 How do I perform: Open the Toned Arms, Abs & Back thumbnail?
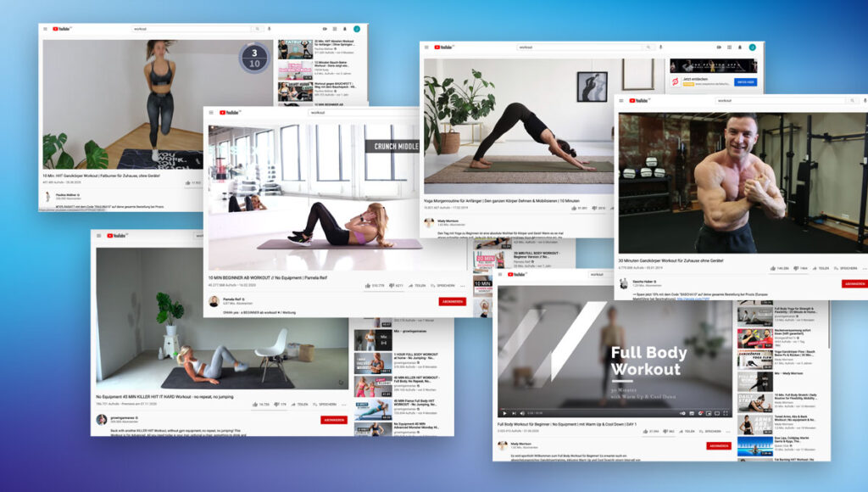755,425
